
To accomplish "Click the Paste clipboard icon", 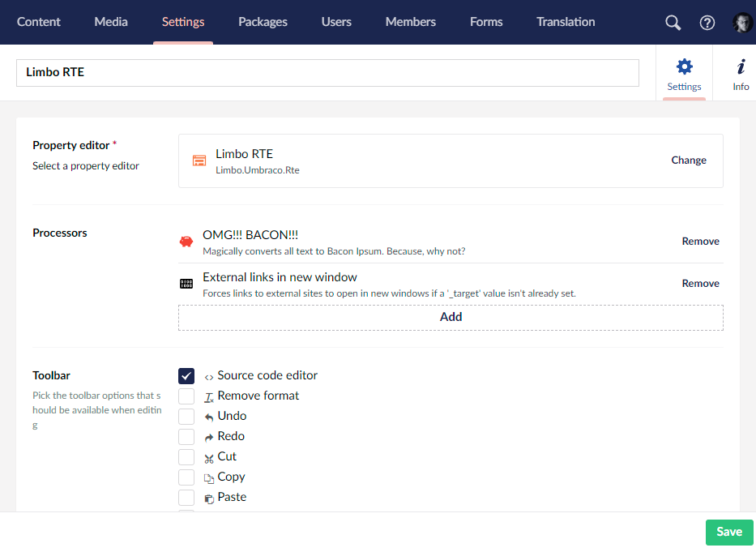I will (209, 499).
